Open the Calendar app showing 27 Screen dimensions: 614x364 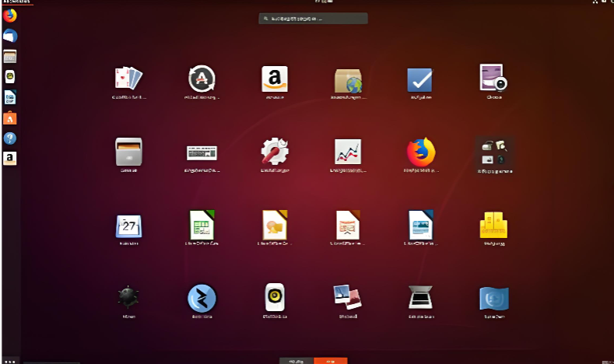[x=128, y=226]
